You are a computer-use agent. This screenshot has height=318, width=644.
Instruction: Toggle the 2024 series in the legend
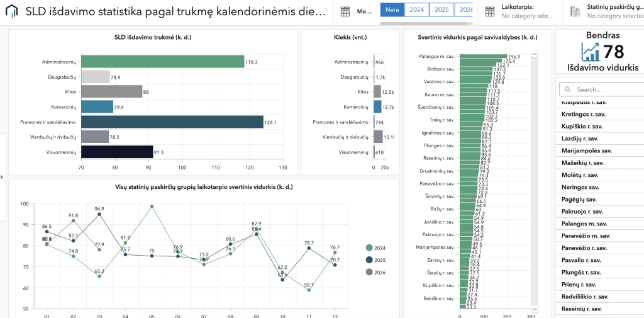coord(376,247)
